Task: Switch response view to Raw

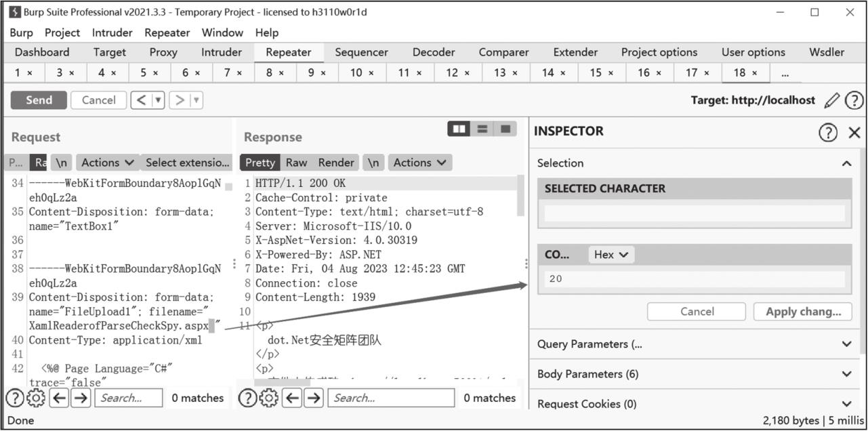Action: click(x=296, y=163)
